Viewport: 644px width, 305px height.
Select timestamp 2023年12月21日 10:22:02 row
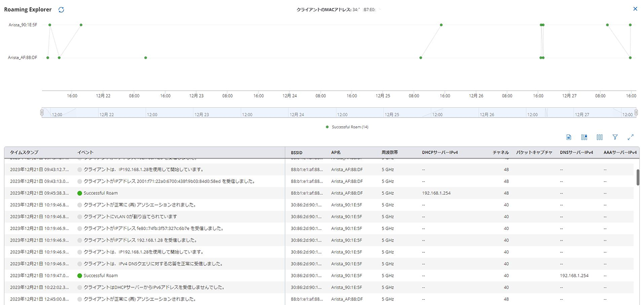click(40, 287)
